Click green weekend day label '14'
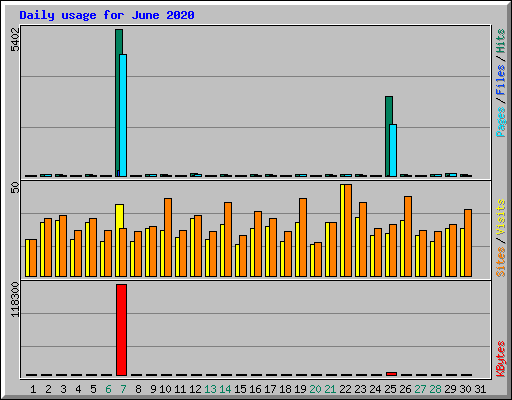The image size is (512, 400). coord(225,389)
